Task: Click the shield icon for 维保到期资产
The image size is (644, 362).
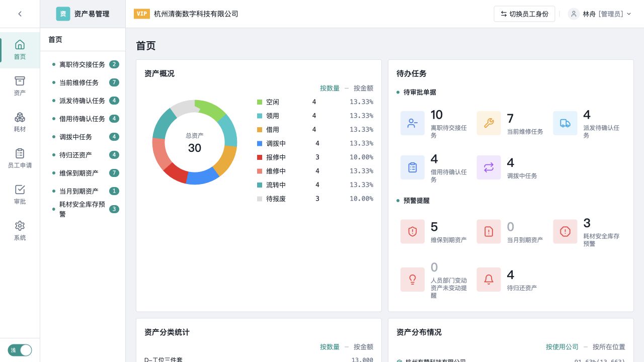Action: (x=413, y=231)
